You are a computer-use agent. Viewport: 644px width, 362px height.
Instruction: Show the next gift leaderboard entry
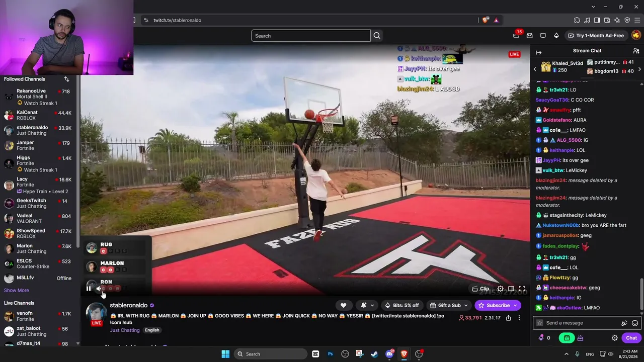pos(639,69)
